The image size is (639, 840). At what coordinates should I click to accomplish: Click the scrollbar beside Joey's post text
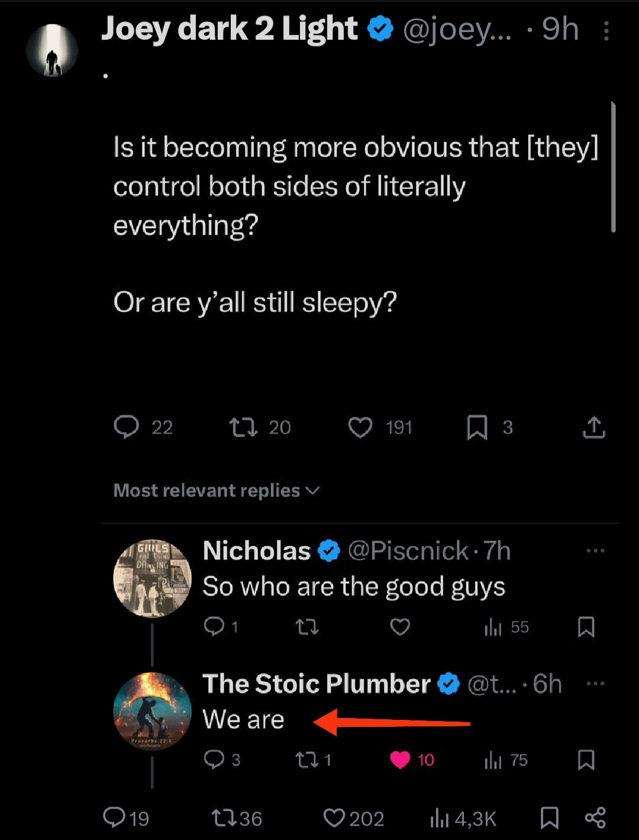tap(614, 167)
